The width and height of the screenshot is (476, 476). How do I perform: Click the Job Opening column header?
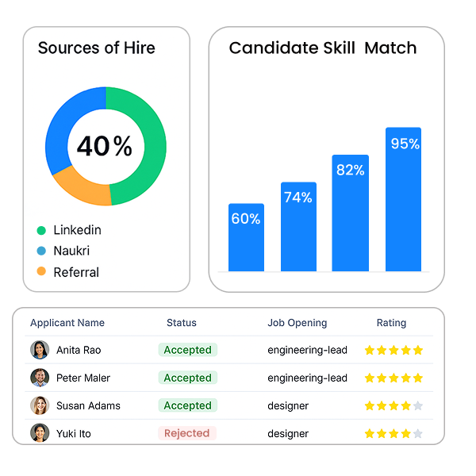point(297,323)
